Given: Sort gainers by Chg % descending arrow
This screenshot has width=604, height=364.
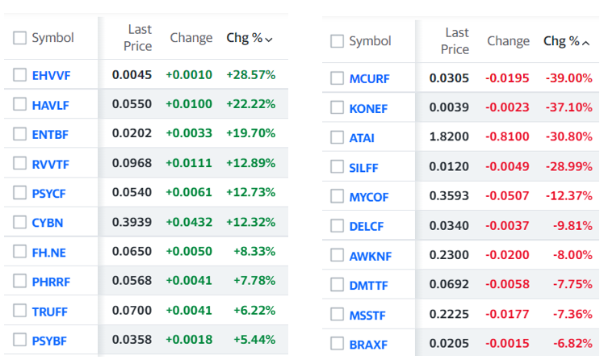Looking at the screenshot, I should pos(269,40).
